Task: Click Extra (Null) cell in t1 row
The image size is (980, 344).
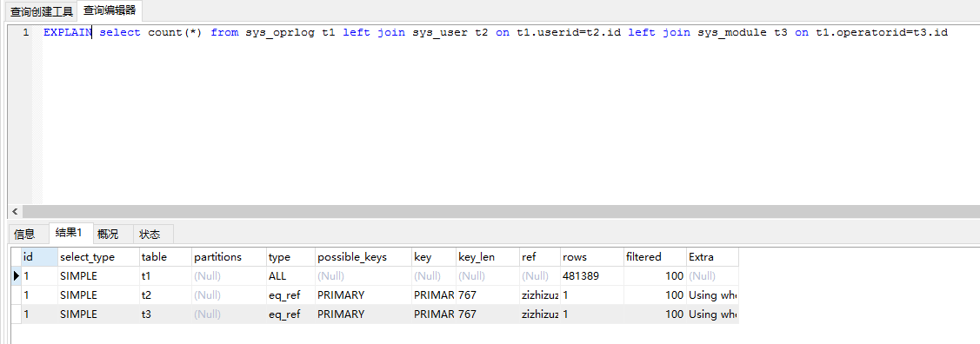Action: coord(712,276)
